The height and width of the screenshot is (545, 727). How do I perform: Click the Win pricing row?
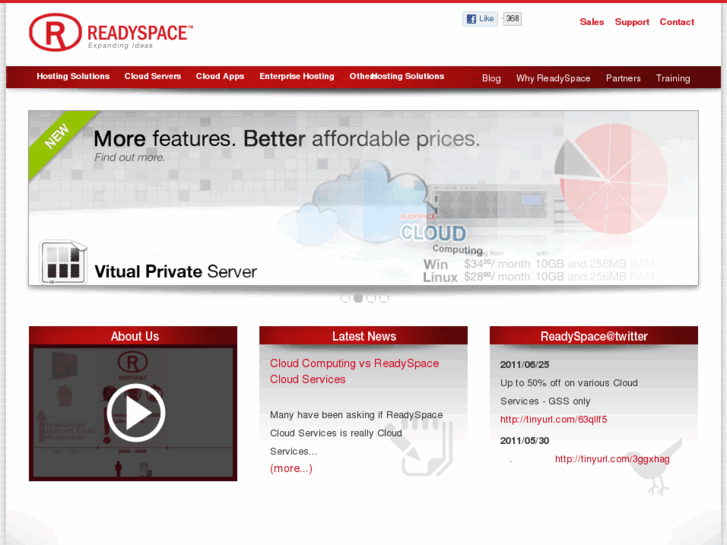[539, 264]
